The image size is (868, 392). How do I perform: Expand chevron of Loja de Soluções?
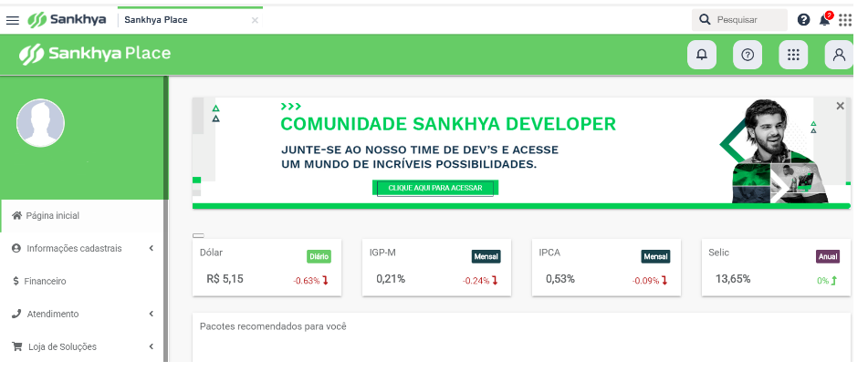(152, 346)
